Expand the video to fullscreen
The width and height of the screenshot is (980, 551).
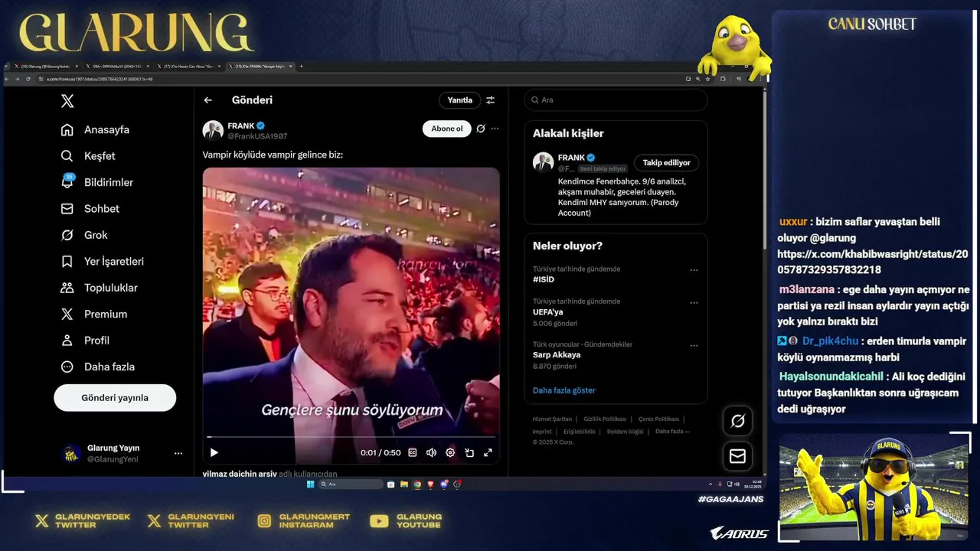[x=488, y=453]
